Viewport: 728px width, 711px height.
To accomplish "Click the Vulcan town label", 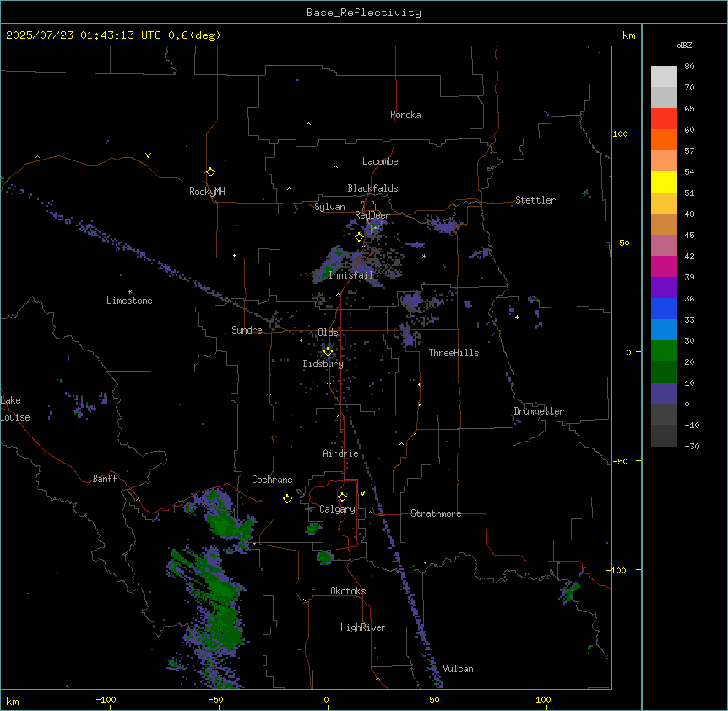I will (x=458, y=669).
